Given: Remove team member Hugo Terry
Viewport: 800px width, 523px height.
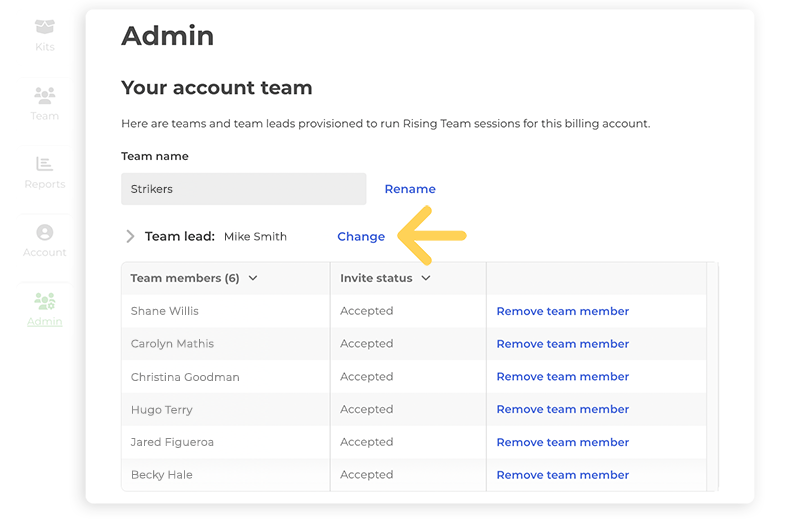Looking at the screenshot, I should point(562,409).
